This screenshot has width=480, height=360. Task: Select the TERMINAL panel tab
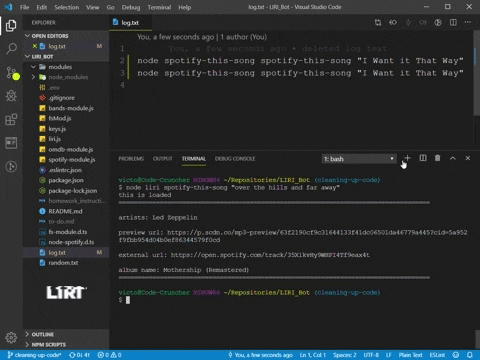click(194, 159)
